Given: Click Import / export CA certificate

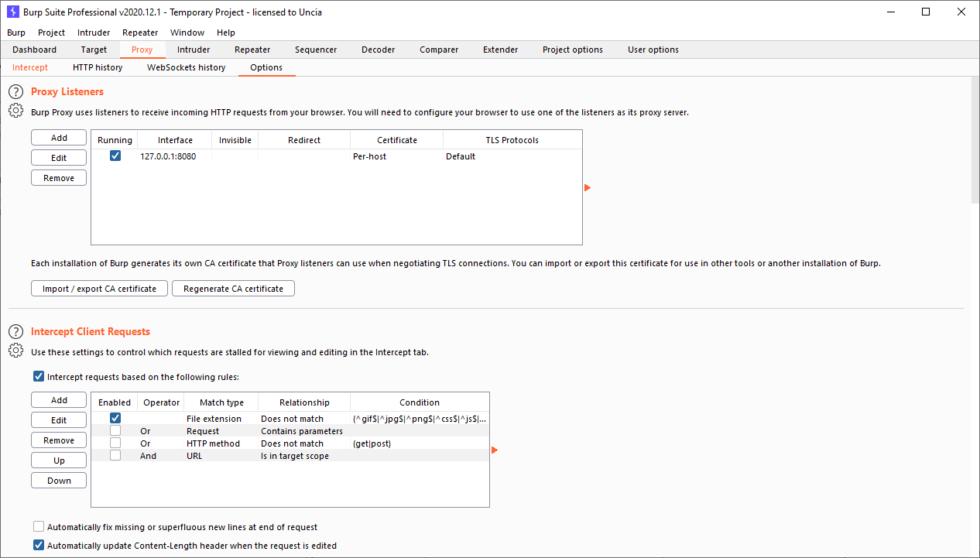Looking at the screenshot, I should pos(99,289).
